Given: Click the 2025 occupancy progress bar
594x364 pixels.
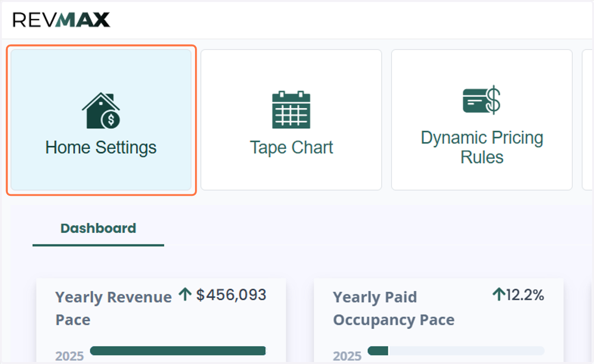Looking at the screenshot, I should point(456,351).
